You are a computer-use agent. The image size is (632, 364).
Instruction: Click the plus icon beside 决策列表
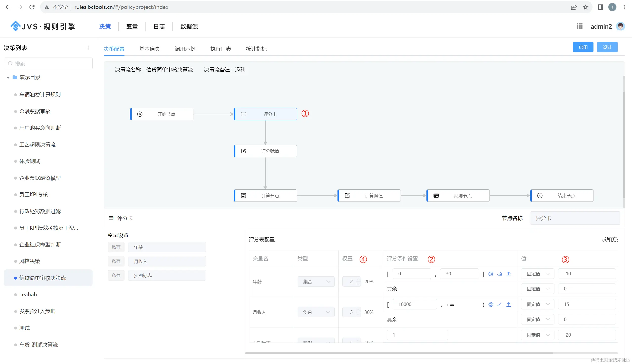[x=88, y=48]
